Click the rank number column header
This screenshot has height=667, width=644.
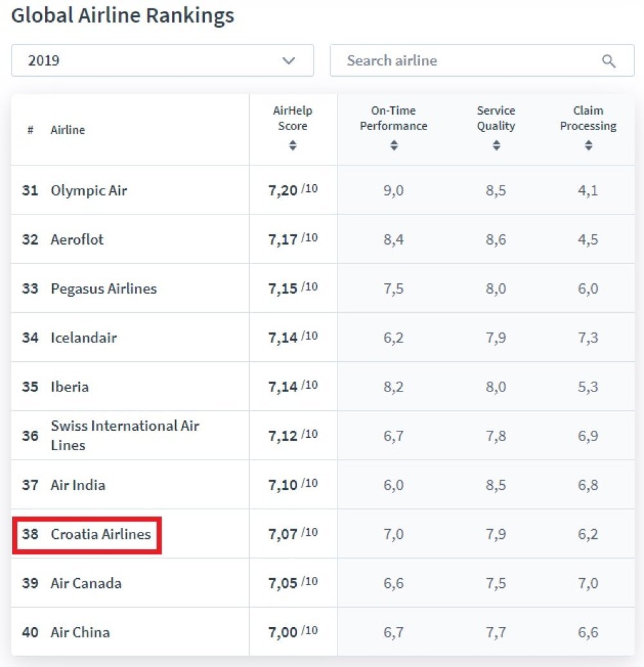pyautogui.click(x=30, y=130)
